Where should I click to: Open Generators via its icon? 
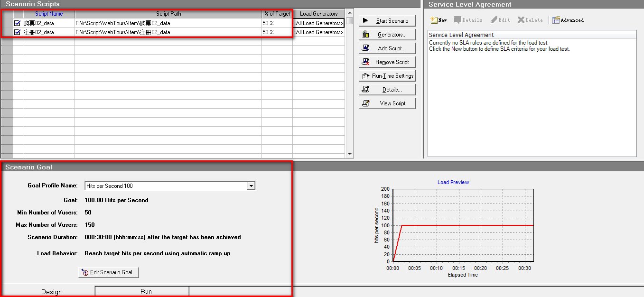click(365, 35)
